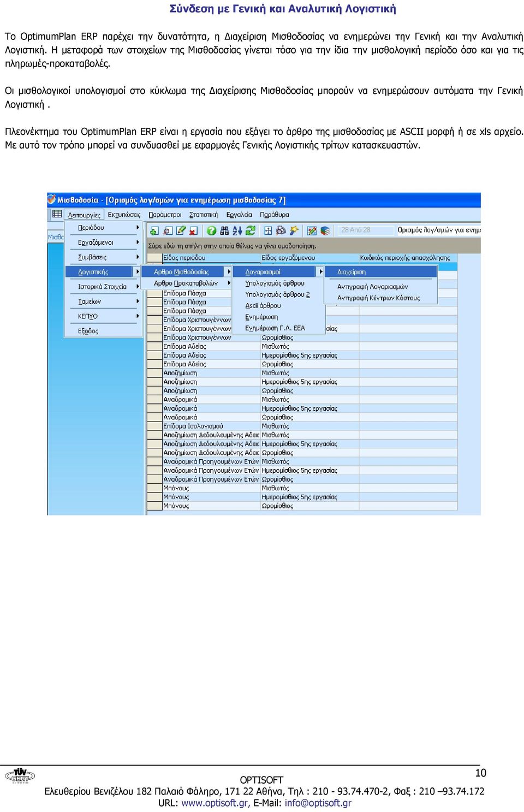Click the A-Z sort toolbar icon
This screenshot has width=524, height=812.
[x=237, y=230]
